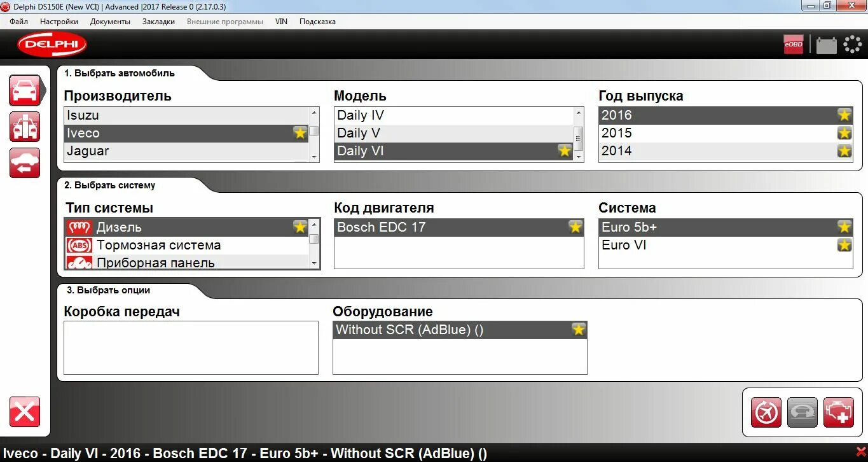This screenshot has height=462, width=868.
Task: Close the panel with red X sidebar button
Action: [25, 412]
